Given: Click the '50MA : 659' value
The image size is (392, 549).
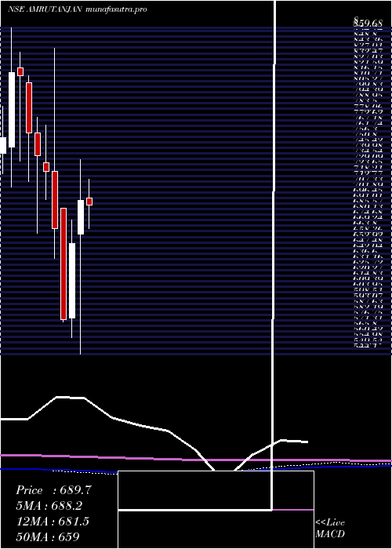Looking at the screenshot, I should point(48,536).
